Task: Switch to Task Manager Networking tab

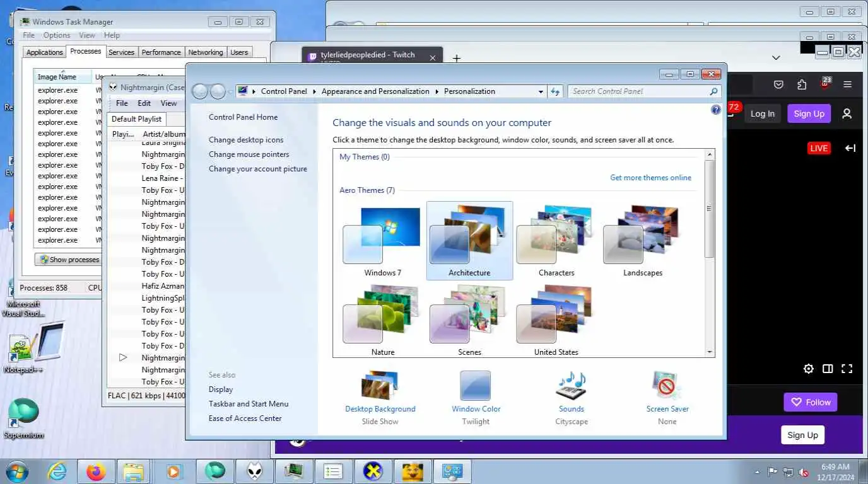Action: pyautogui.click(x=206, y=52)
